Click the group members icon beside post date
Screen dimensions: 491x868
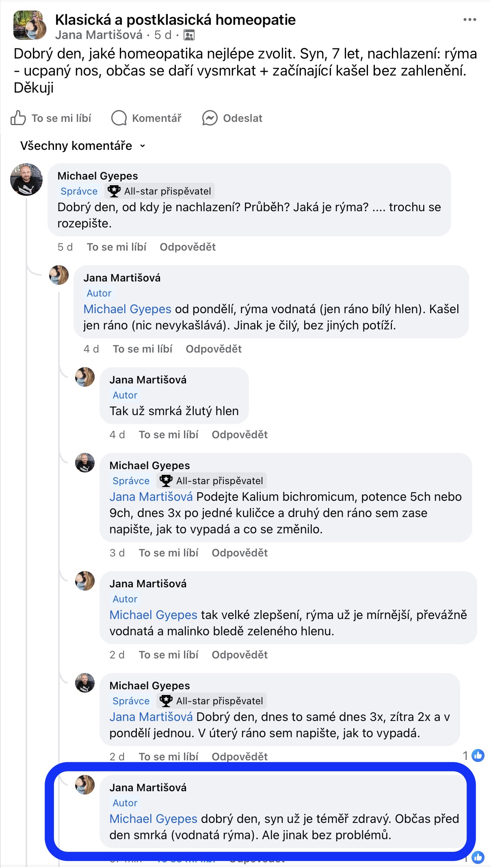click(x=189, y=35)
